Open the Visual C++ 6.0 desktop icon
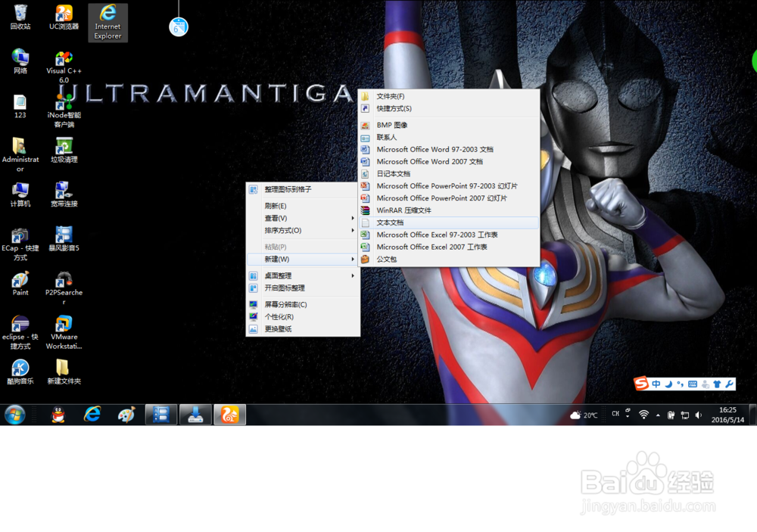Viewport: 757px width, 532px height. [x=64, y=67]
